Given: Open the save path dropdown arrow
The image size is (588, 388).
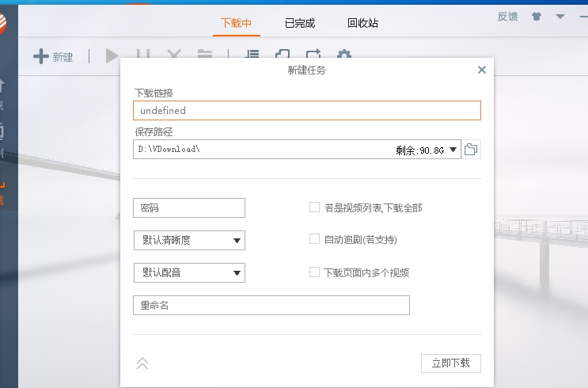Looking at the screenshot, I should point(454,149).
